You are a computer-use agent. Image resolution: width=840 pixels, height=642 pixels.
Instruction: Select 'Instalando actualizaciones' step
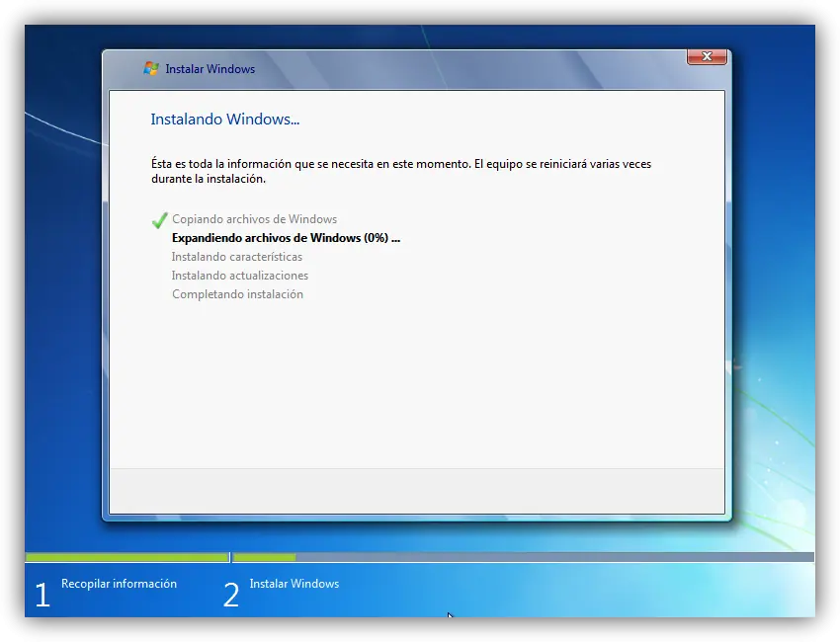(240, 276)
